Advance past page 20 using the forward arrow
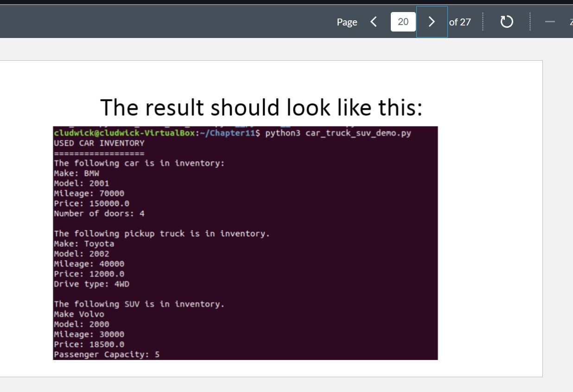Screen dimensions: 573x392 pos(432,21)
